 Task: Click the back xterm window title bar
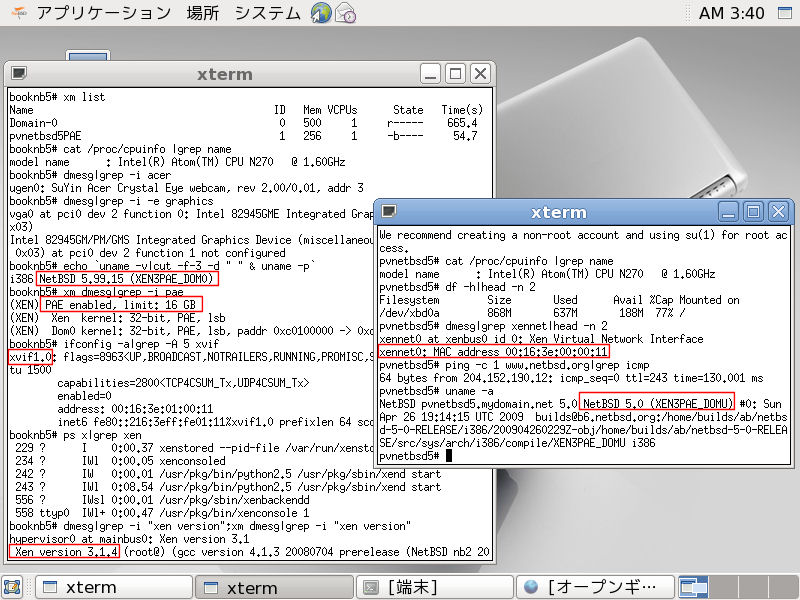[224, 74]
